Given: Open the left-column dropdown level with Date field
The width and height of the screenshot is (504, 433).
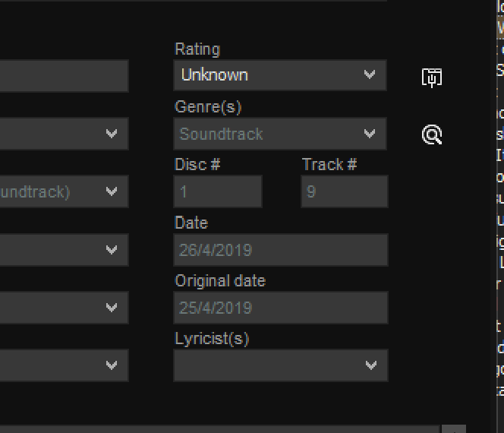Looking at the screenshot, I should [112, 250].
